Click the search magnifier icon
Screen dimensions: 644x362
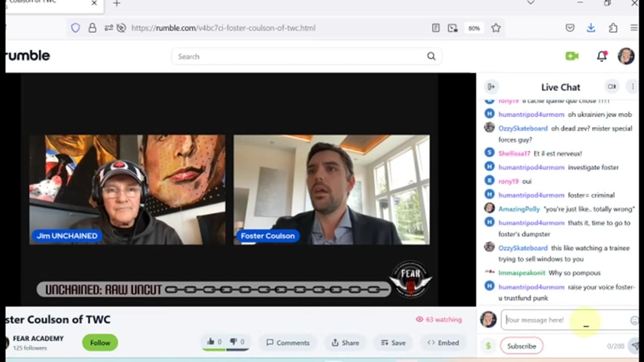(431, 56)
